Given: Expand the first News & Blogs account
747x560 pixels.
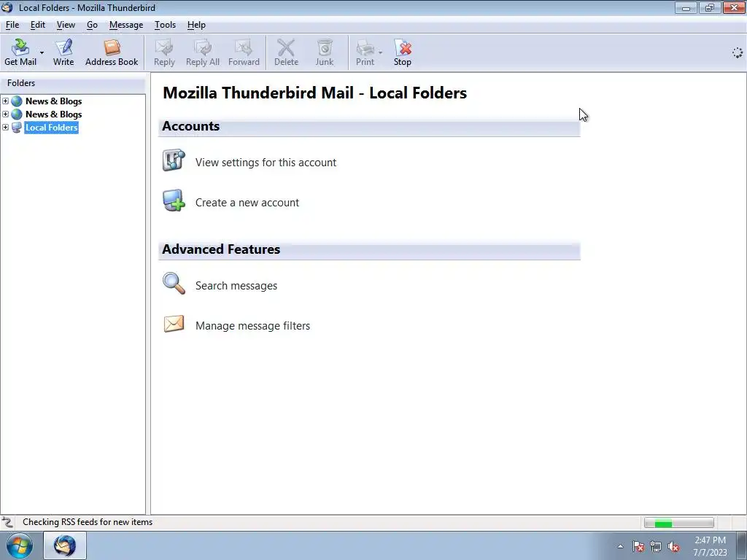Looking at the screenshot, I should (x=6, y=101).
